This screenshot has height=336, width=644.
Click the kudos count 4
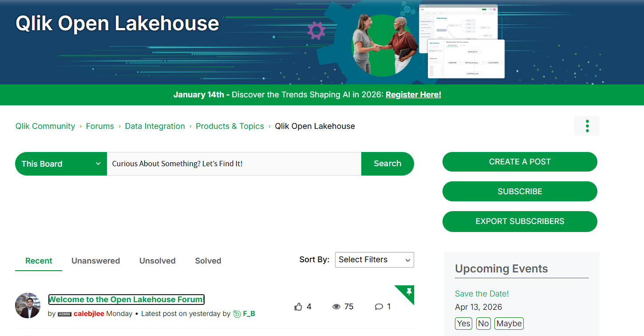[x=309, y=307]
